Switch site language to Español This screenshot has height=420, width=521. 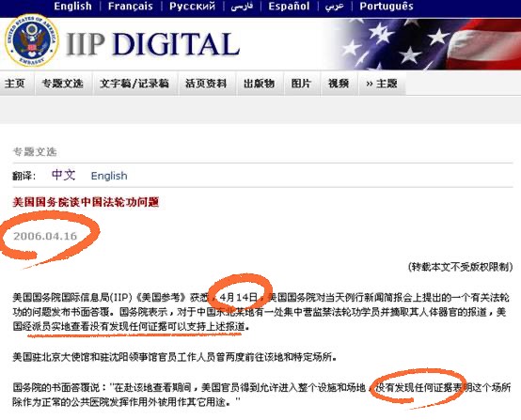click(x=289, y=7)
